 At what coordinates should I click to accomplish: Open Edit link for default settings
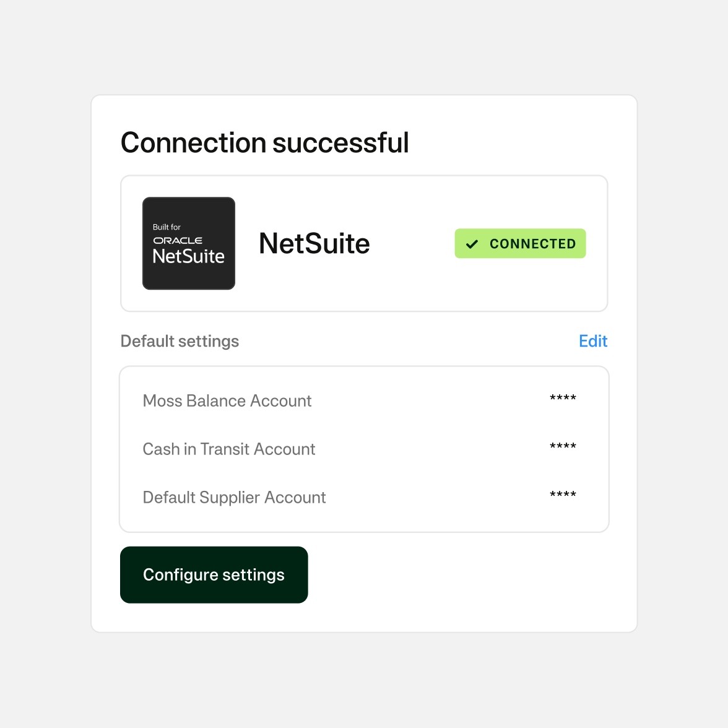pos(592,341)
